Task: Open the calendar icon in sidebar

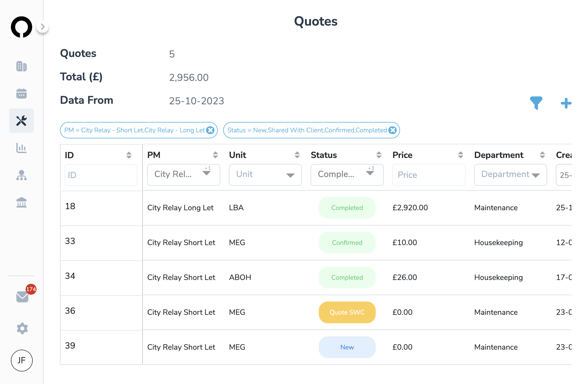Action: click(x=22, y=93)
